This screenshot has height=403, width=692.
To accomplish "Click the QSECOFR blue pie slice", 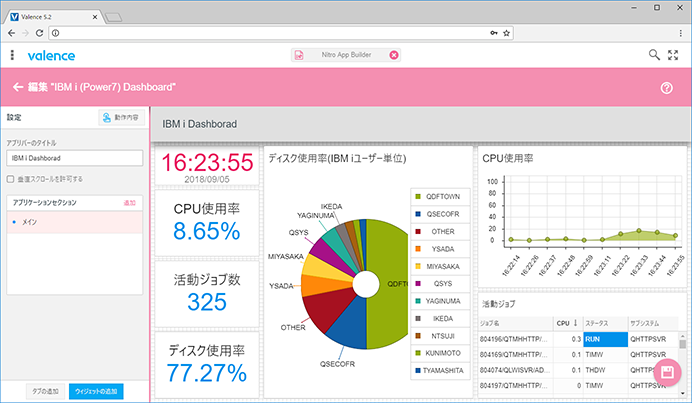I will pyautogui.click(x=348, y=324).
